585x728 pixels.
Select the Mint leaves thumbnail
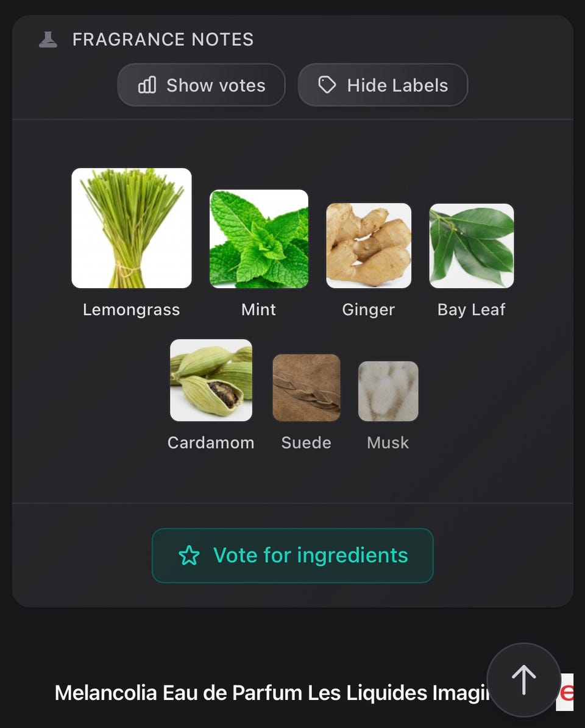(259, 239)
